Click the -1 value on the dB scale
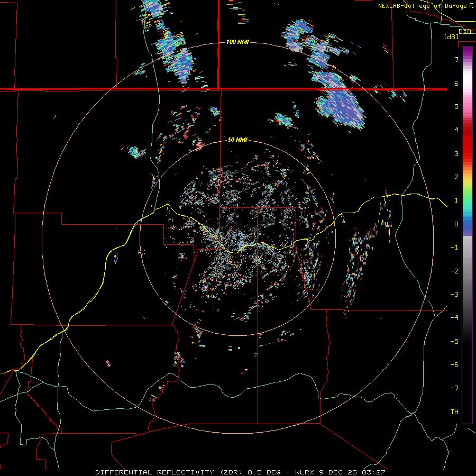The height and width of the screenshot is (476, 476). pos(454,248)
